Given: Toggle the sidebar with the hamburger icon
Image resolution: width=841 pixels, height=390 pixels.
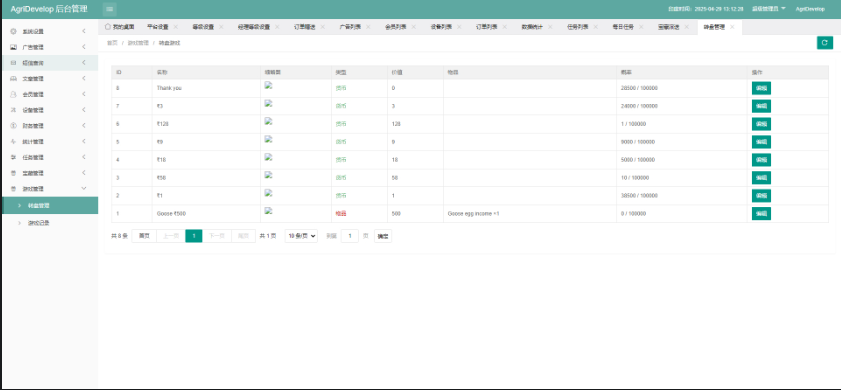Looking at the screenshot, I should (x=109, y=9).
